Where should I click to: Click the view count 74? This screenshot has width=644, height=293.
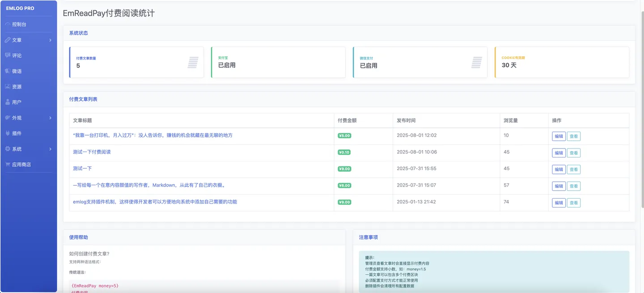(506, 202)
